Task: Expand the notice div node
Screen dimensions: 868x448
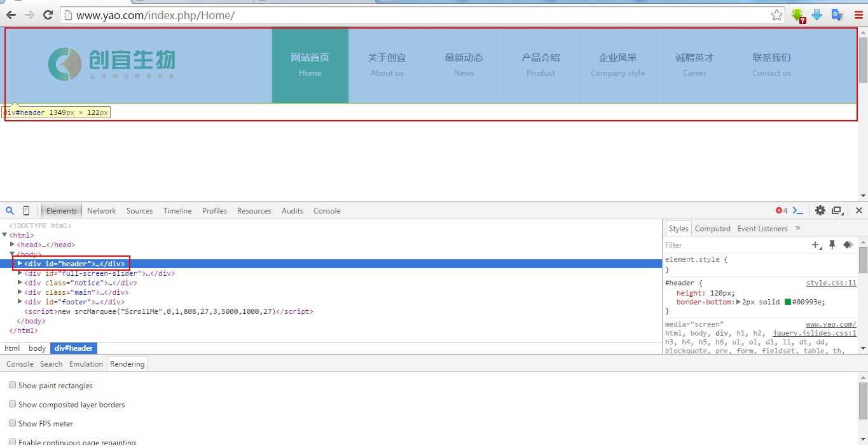Action: click(x=20, y=283)
